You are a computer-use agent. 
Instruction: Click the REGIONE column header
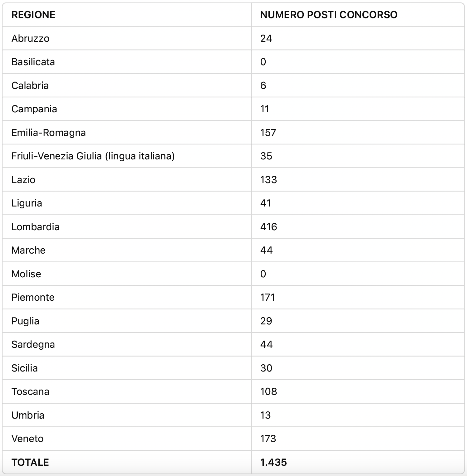pyautogui.click(x=33, y=15)
